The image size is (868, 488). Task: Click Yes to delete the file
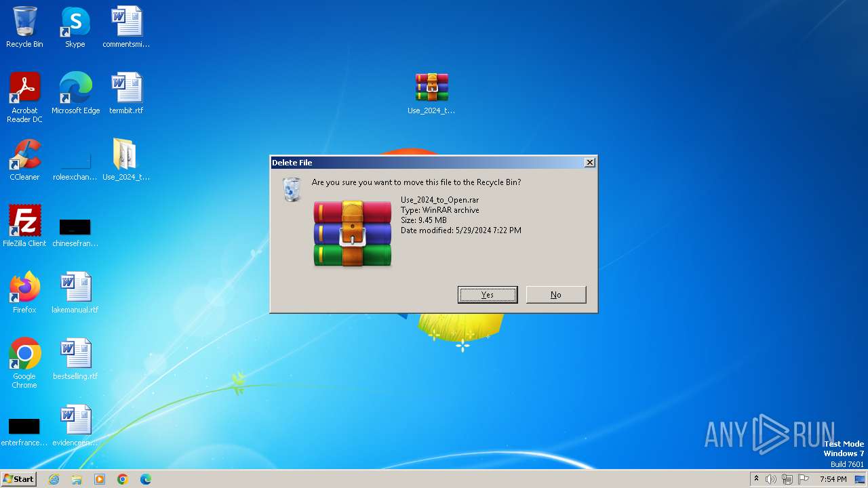coord(488,295)
